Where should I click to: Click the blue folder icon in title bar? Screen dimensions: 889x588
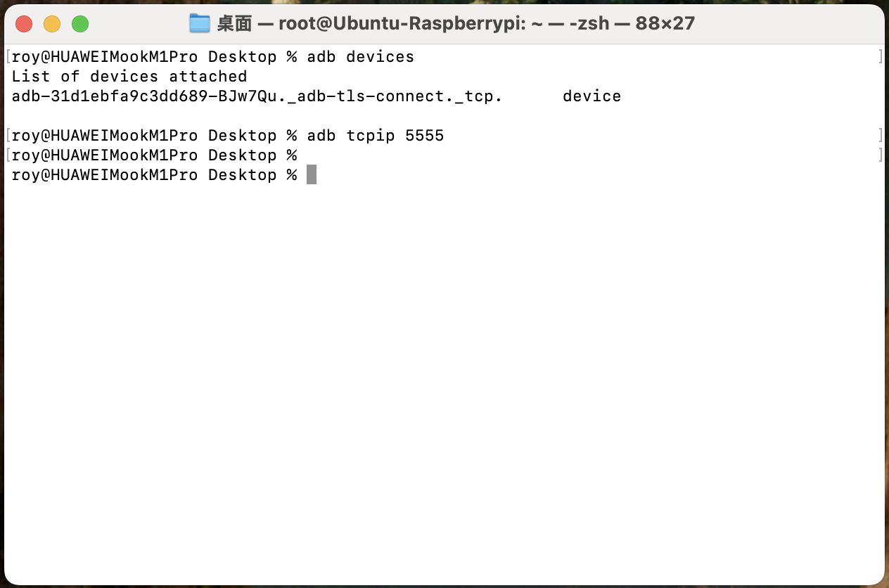(200, 24)
